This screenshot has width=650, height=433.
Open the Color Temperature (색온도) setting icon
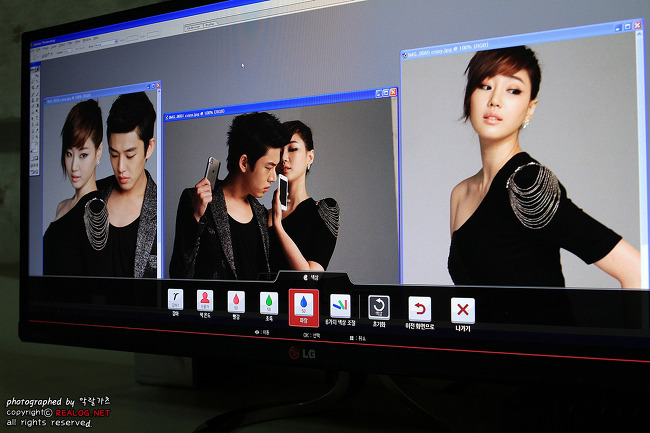coord(205,300)
